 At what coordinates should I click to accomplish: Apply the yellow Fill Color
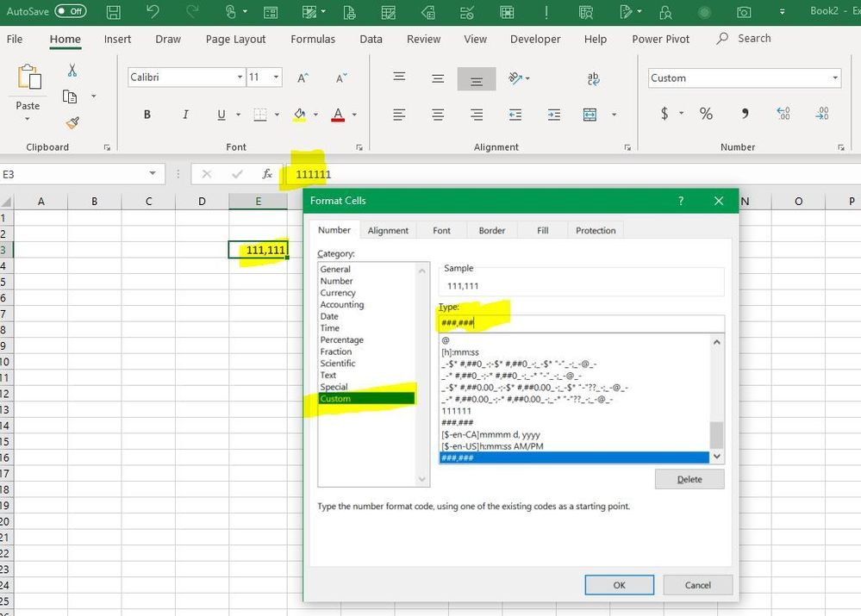pos(299,115)
